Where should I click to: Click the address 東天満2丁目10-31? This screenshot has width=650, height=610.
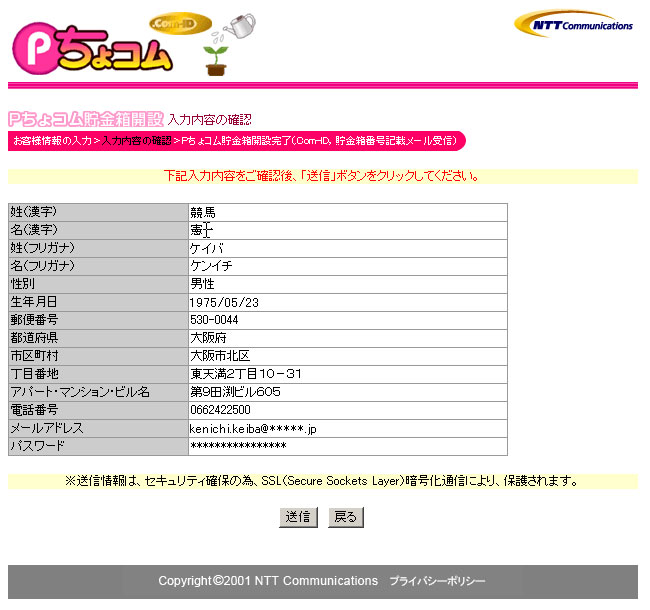coord(246,374)
